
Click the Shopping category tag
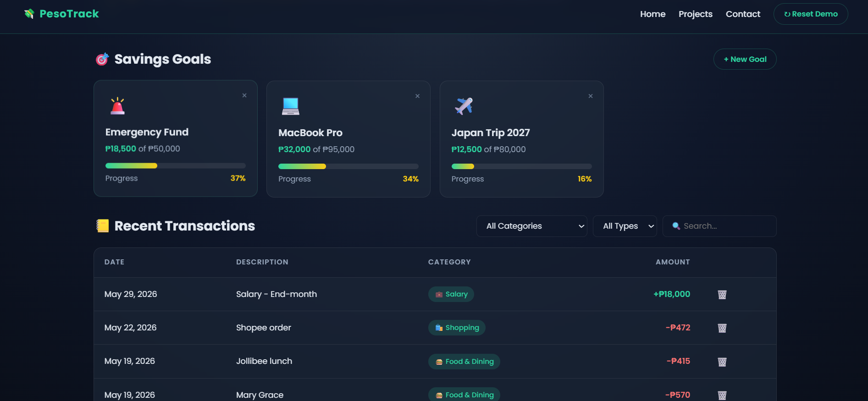point(457,328)
